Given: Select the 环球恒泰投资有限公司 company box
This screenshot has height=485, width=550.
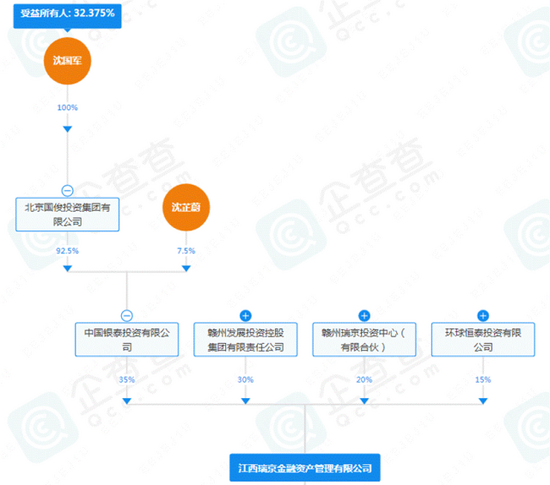Looking at the screenshot, I should click(x=483, y=339).
